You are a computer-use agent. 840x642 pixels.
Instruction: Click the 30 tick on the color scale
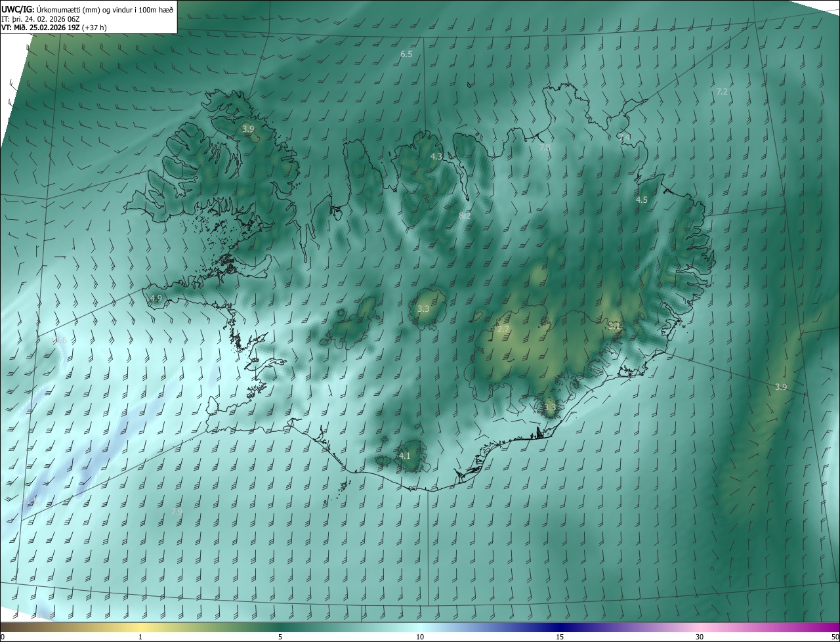tap(700, 637)
